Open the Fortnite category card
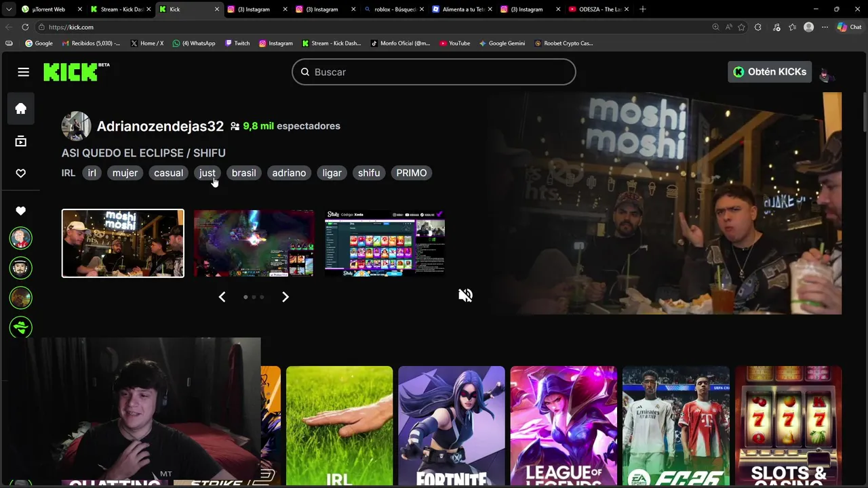 (x=452, y=426)
